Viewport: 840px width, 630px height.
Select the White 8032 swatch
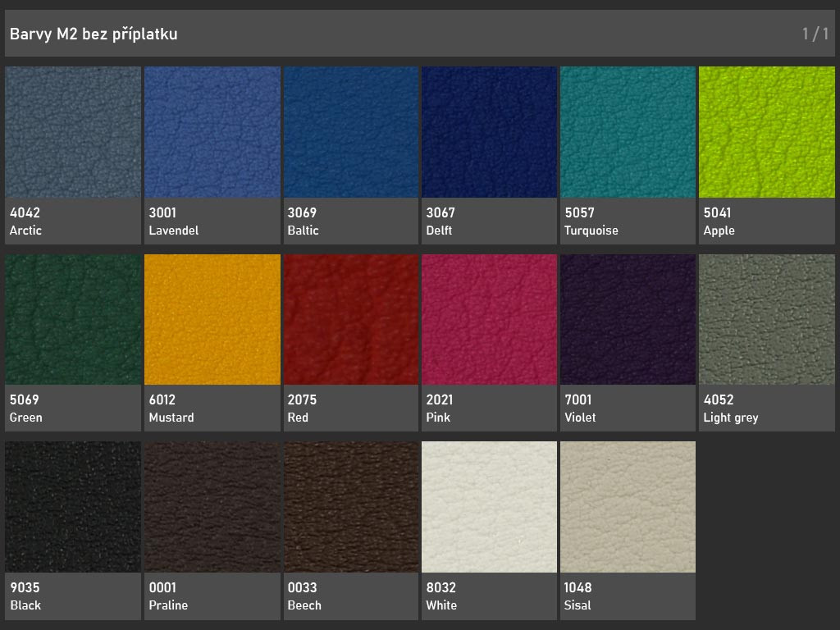[489, 507]
